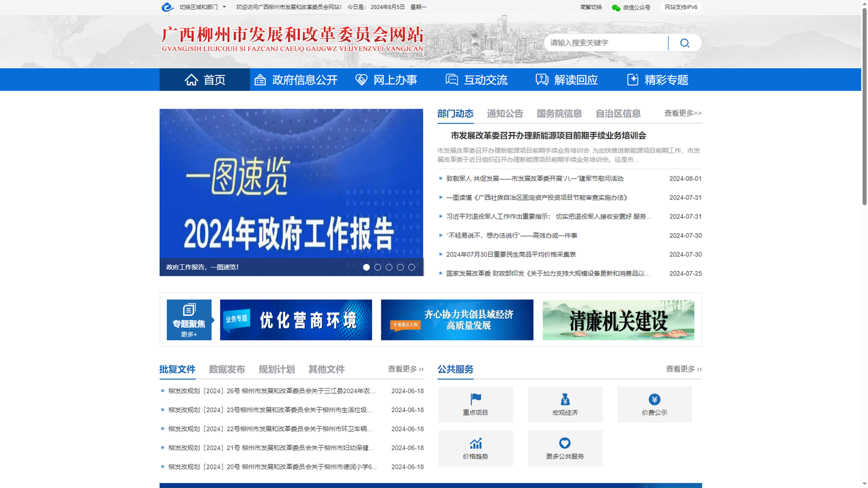Click 专题聚焦 更多+ tile
Viewport: 868px width, 488px height.
tap(189, 320)
